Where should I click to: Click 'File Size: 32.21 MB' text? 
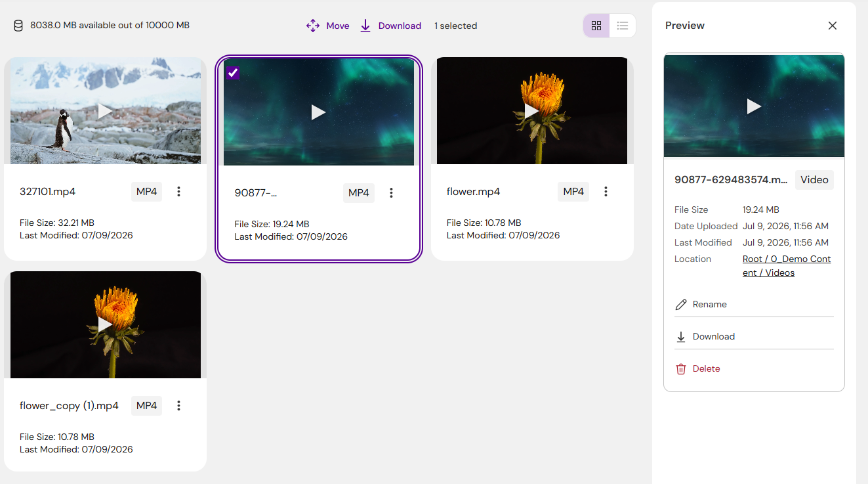(x=57, y=223)
